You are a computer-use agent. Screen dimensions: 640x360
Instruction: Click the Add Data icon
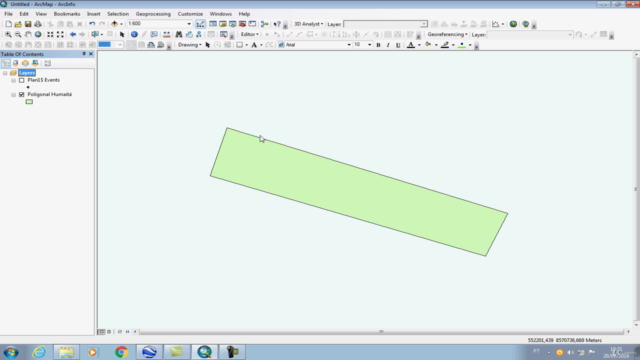click(x=115, y=24)
